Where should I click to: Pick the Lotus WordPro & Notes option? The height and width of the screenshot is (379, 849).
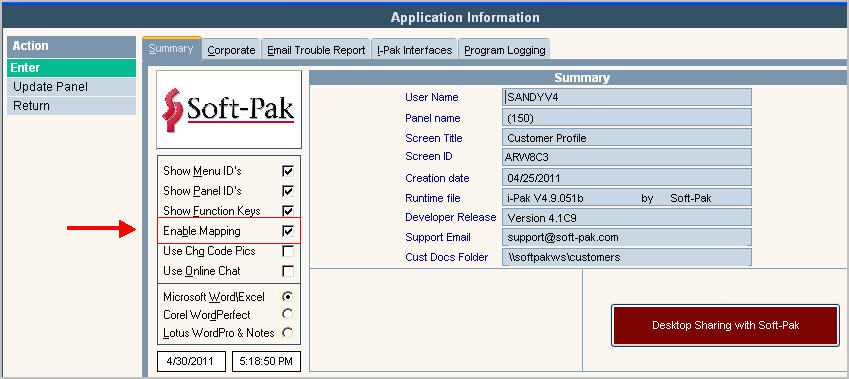click(288, 332)
